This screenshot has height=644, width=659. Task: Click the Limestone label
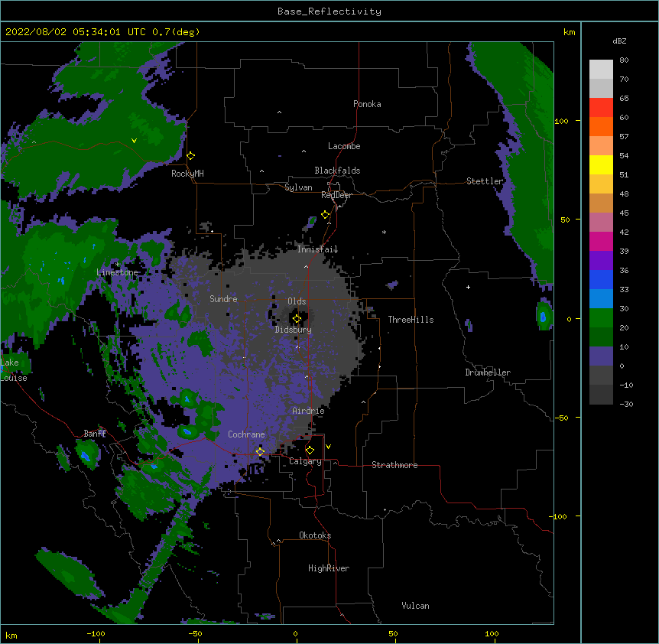click(x=117, y=272)
